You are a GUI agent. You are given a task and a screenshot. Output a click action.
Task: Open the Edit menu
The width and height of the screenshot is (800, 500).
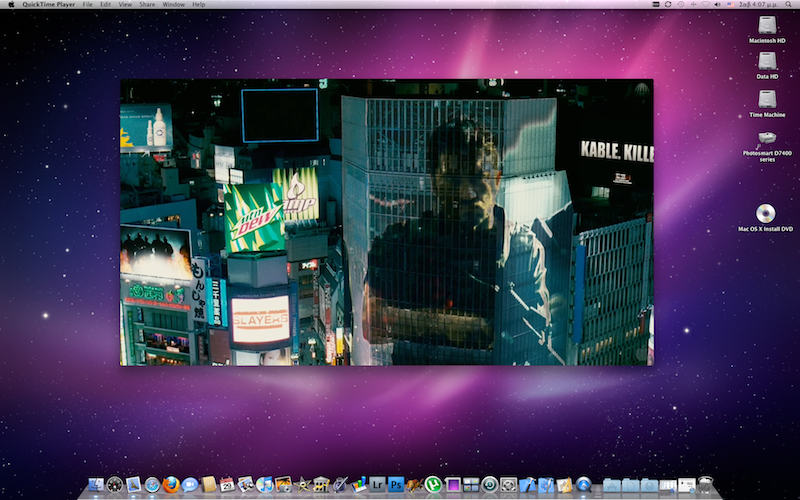coord(106,4)
